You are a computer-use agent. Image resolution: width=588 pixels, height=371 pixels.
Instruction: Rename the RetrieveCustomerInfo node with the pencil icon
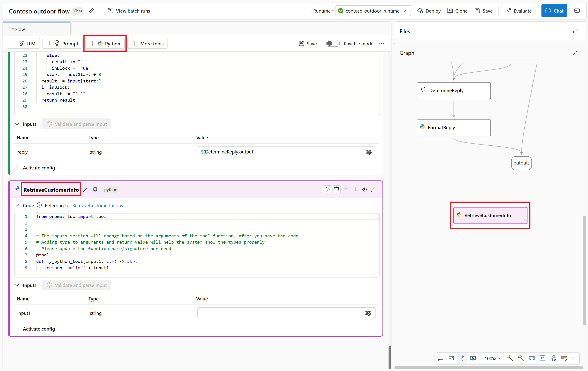pyautogui.click(x=85, y=189)
